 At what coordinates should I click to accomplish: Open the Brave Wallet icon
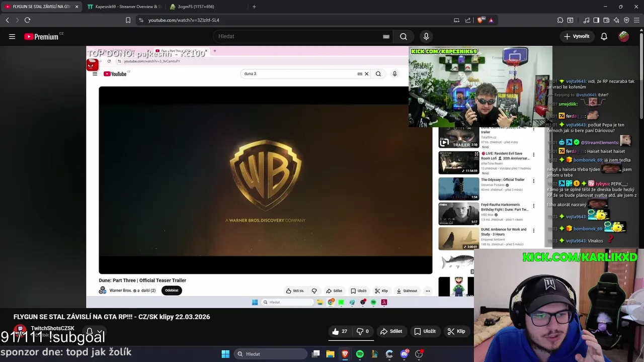tap(606, 20)
